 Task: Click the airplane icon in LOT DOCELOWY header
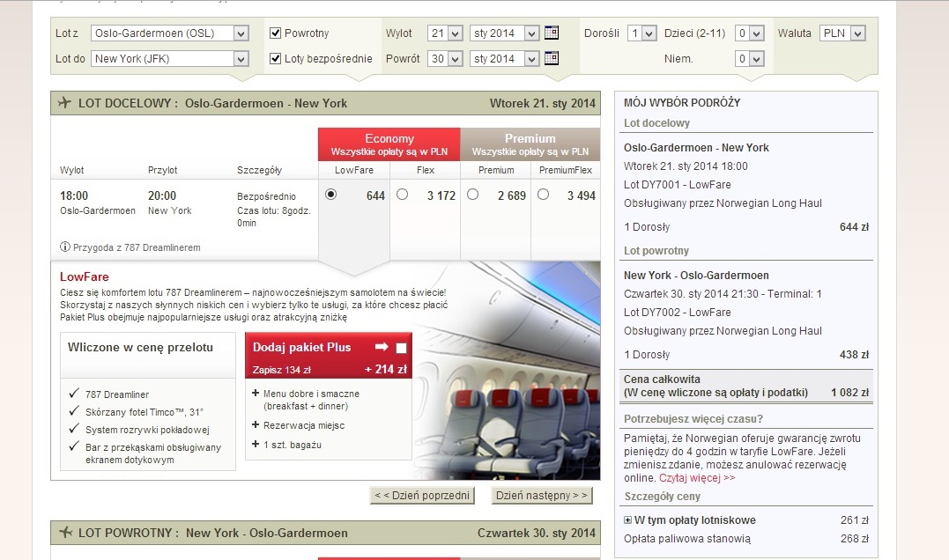pos(64,103)
